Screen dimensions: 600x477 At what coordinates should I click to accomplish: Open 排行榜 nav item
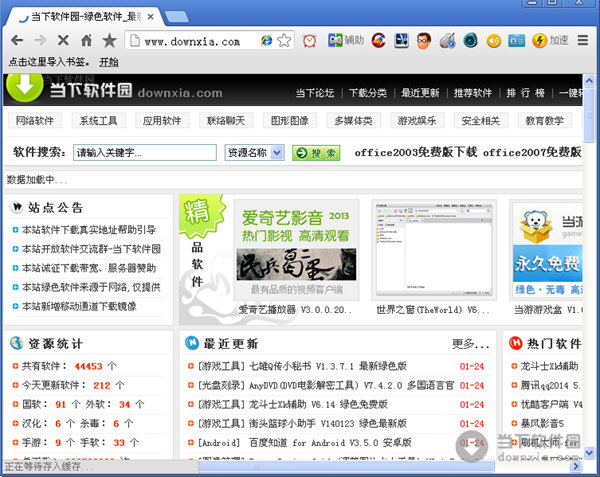point(525,93)
